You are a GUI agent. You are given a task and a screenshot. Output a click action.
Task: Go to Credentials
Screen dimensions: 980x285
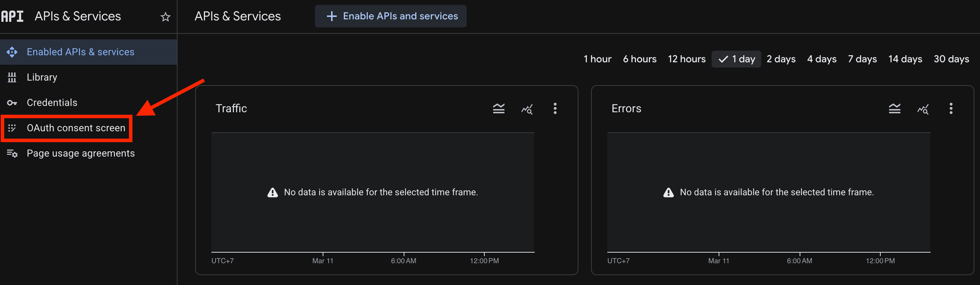[x=88, y=103]
